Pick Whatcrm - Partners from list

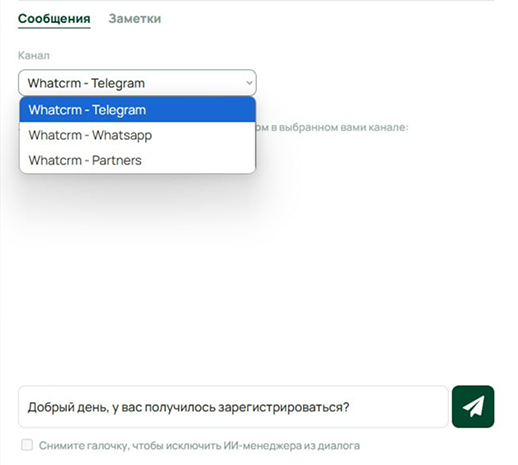point(137,160)
